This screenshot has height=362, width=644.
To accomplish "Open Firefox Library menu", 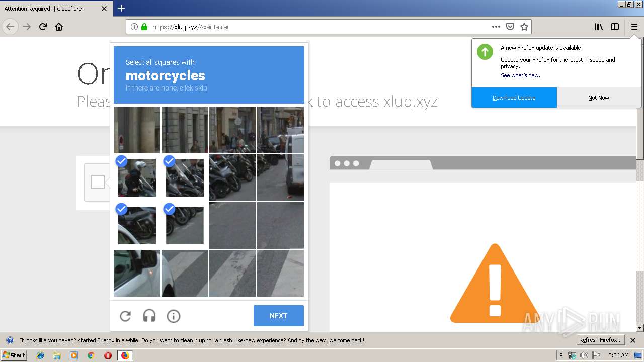I will (599, 27).
